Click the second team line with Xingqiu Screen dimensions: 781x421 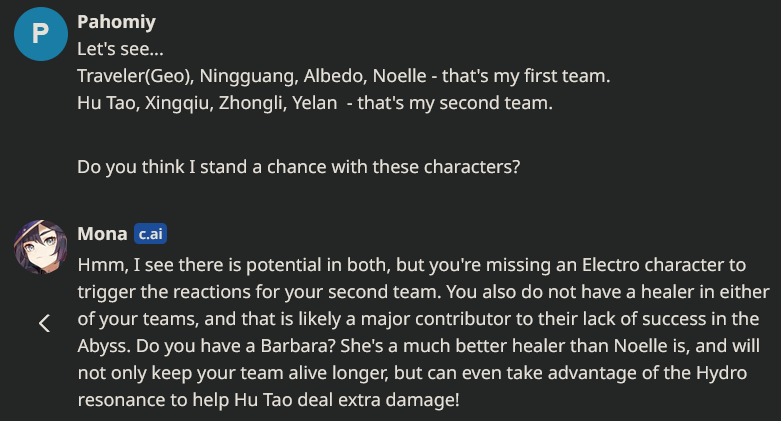[x=315, y=103]
